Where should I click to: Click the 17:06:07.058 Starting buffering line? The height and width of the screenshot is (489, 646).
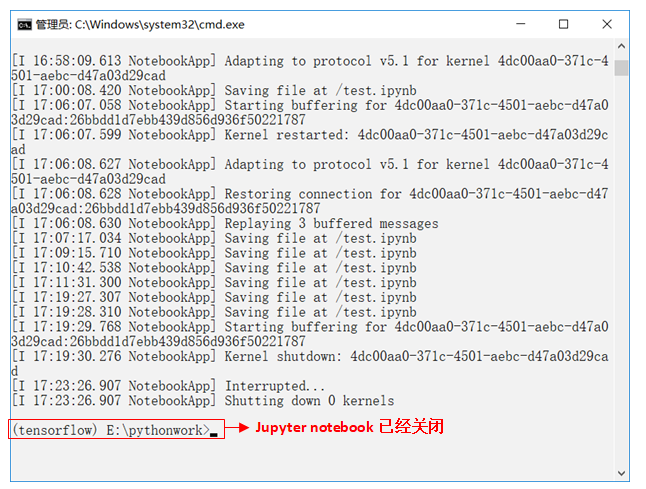310,112
